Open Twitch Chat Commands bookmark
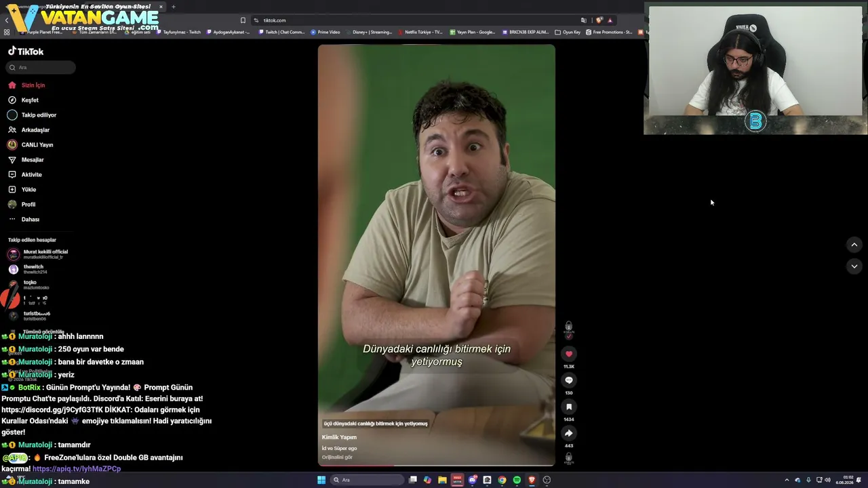Viewport: 868px width, 488px height. pyautogui.click(x=281, y=32)
